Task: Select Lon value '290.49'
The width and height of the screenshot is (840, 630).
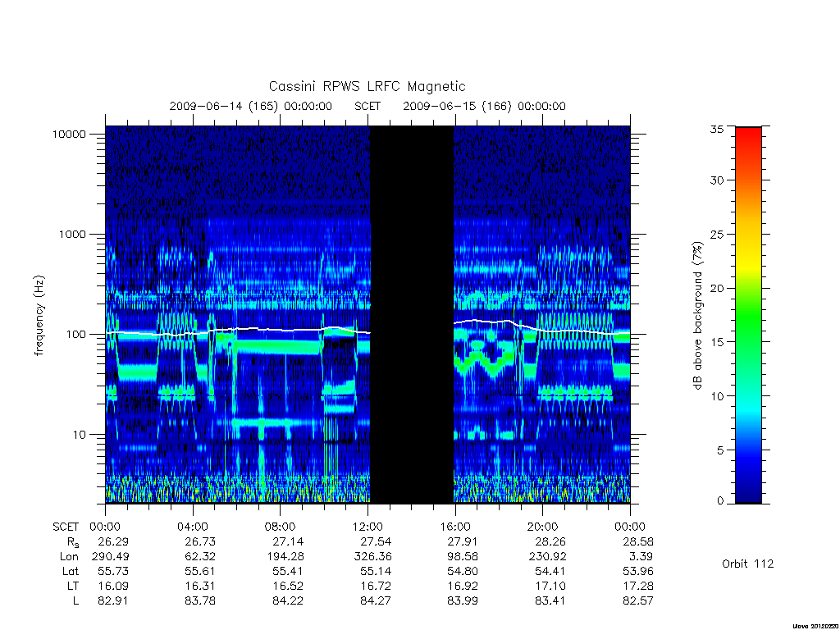Action: (x=110, y=557)
